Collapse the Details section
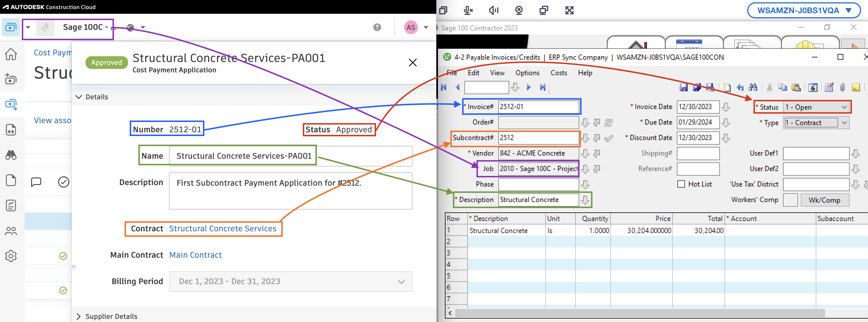The image size is (868, 322). [79, 97]
